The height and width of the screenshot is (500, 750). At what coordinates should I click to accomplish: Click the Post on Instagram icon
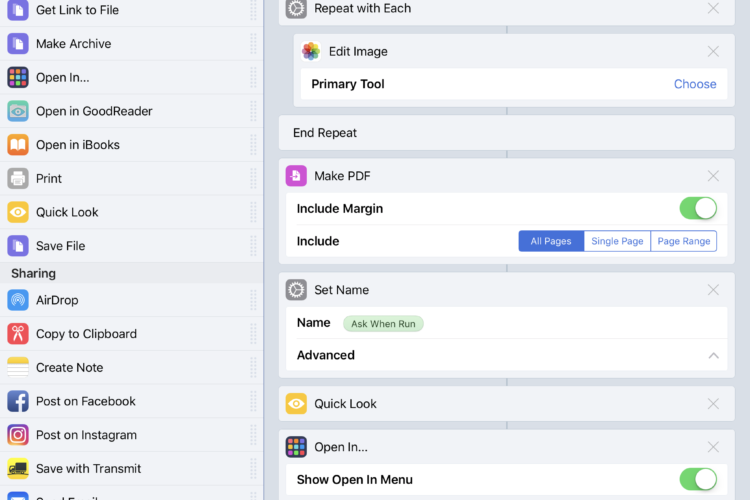tap(18, 435)
